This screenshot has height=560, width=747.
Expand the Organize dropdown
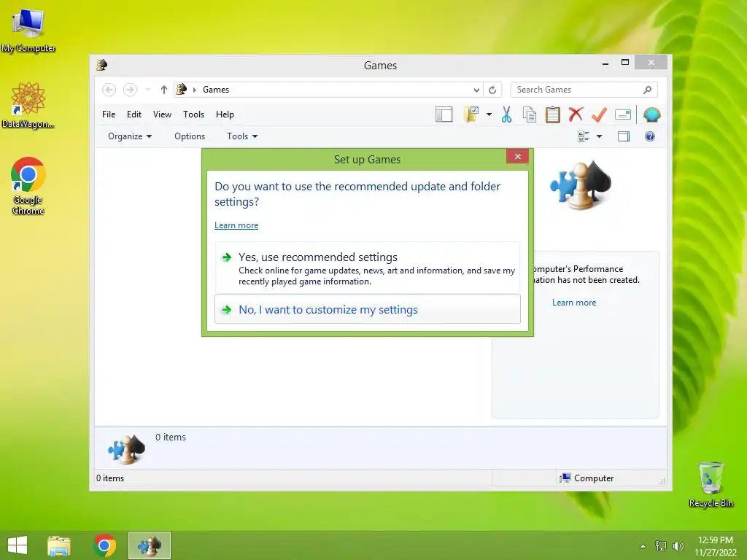click(x=130, y=136)
